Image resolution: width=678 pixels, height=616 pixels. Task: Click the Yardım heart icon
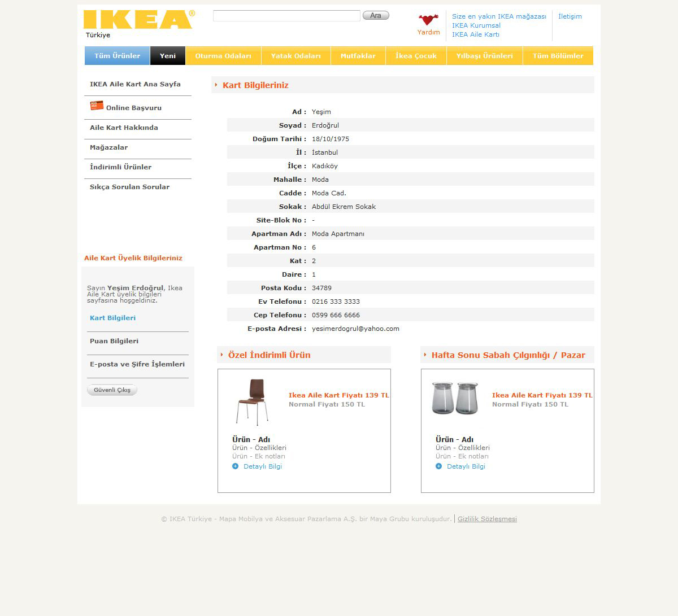click(428, 19)
